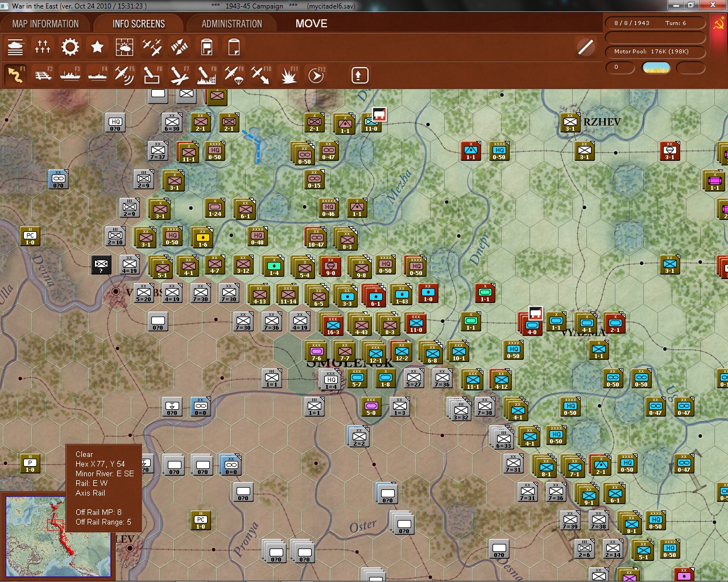Select the 1-24 Soviet unit counter

(215, 207)
